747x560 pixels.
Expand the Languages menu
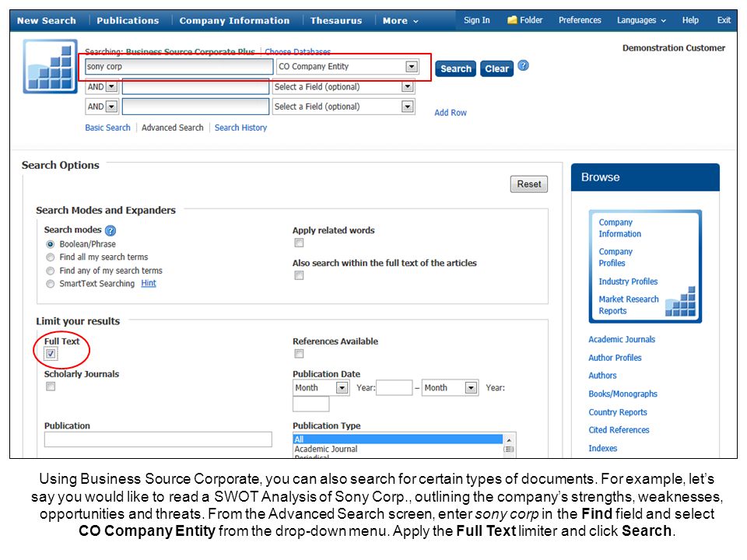tap(641, 20)
